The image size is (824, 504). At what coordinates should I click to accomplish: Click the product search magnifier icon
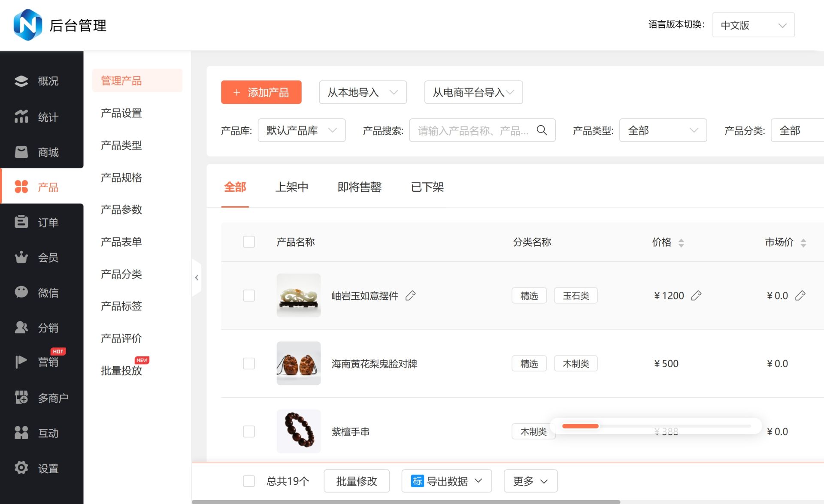click(x=542, y=130)
